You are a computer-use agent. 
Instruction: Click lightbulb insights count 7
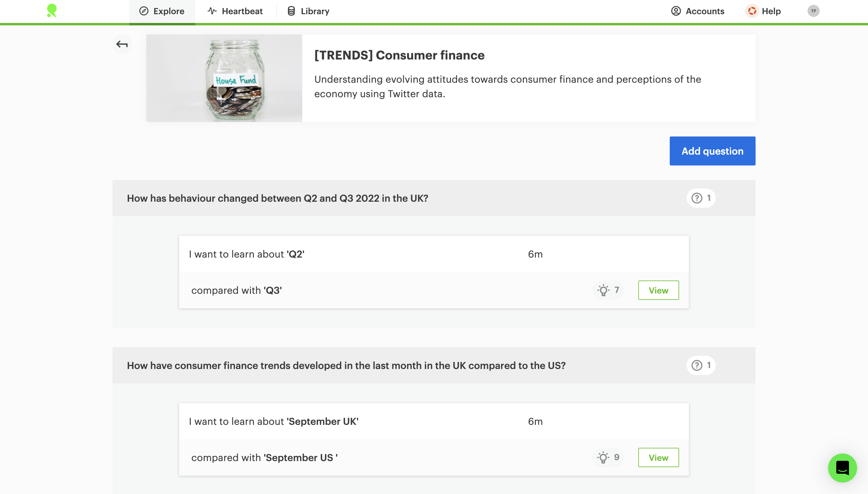(x=608, y=290)
